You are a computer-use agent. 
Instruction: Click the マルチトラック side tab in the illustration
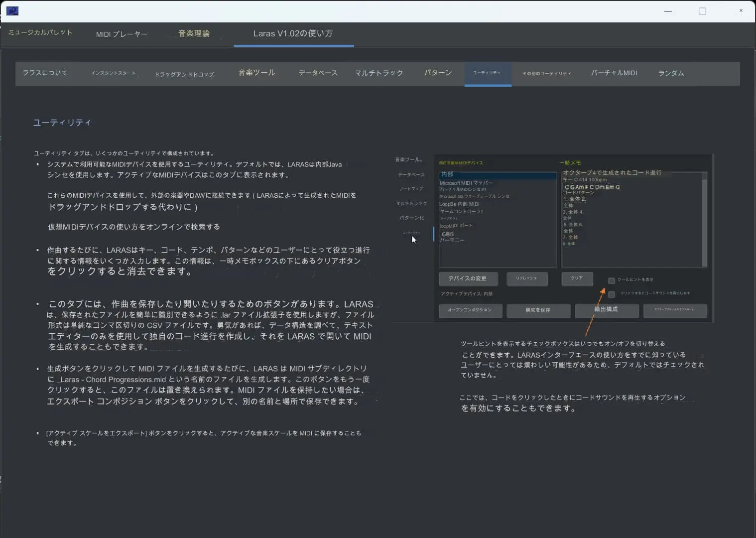412,203
